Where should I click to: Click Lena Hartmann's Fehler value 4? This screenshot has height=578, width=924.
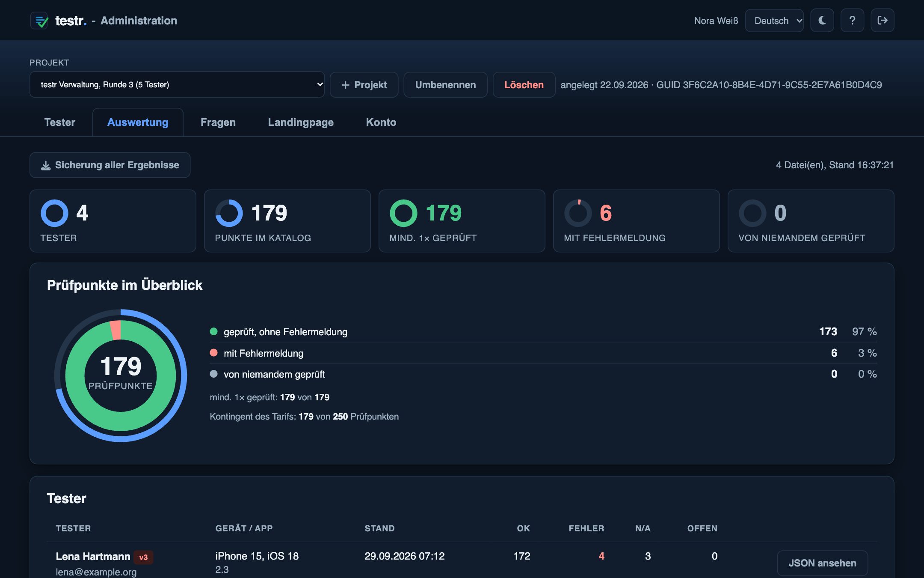tap(601, 556)
